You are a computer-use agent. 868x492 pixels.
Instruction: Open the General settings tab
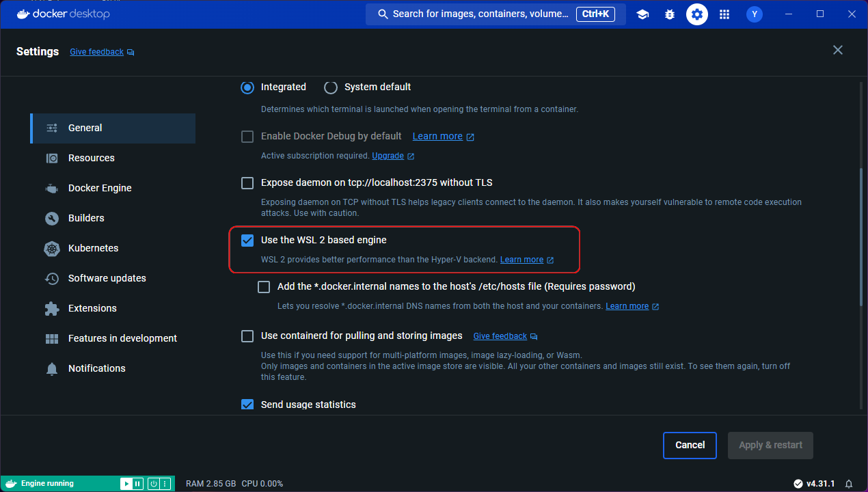pyautogui.click(x=113, y=128)
